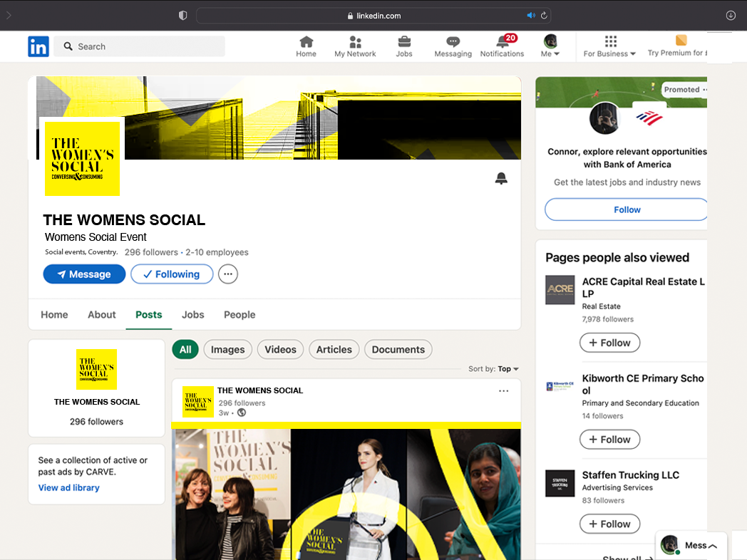Open the Home nav icon
This screenshot has width=747, height=560.
[306, 47]
